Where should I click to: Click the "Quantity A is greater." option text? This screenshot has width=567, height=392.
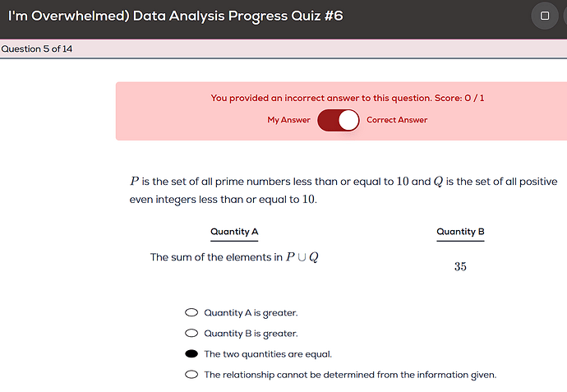251,312
